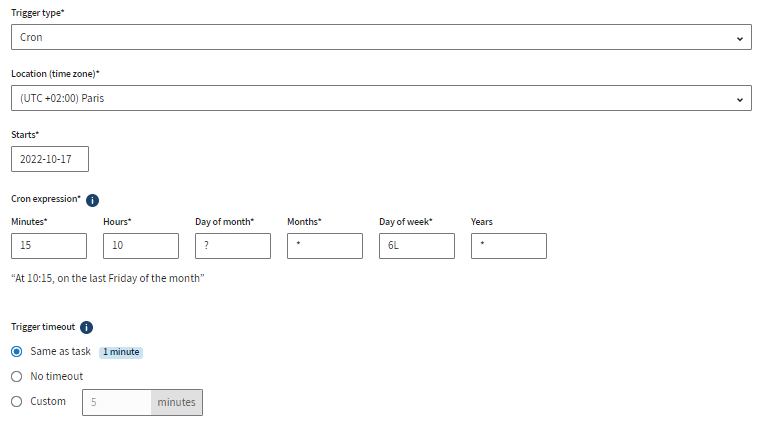Click the 'minutes' unit label box

point(177,402)
